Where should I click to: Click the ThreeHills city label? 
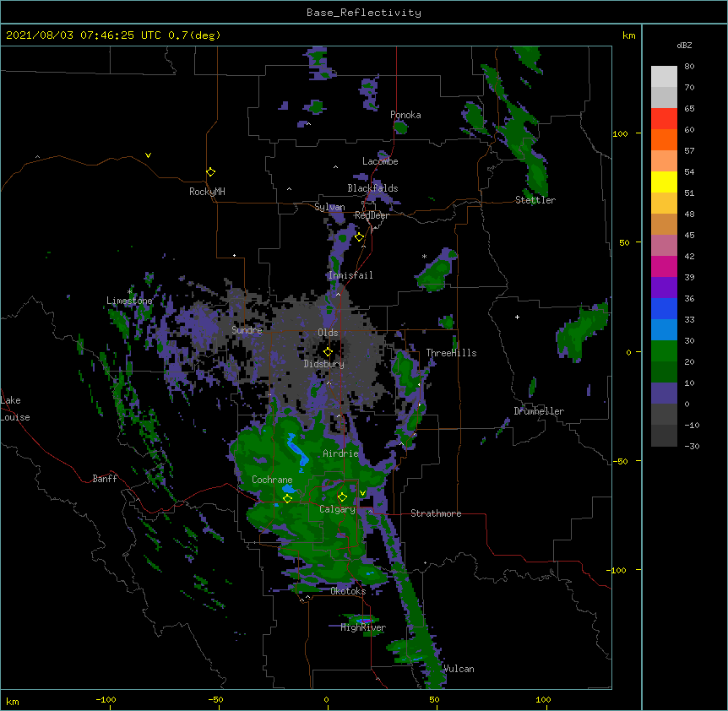(x=451, y=353)
